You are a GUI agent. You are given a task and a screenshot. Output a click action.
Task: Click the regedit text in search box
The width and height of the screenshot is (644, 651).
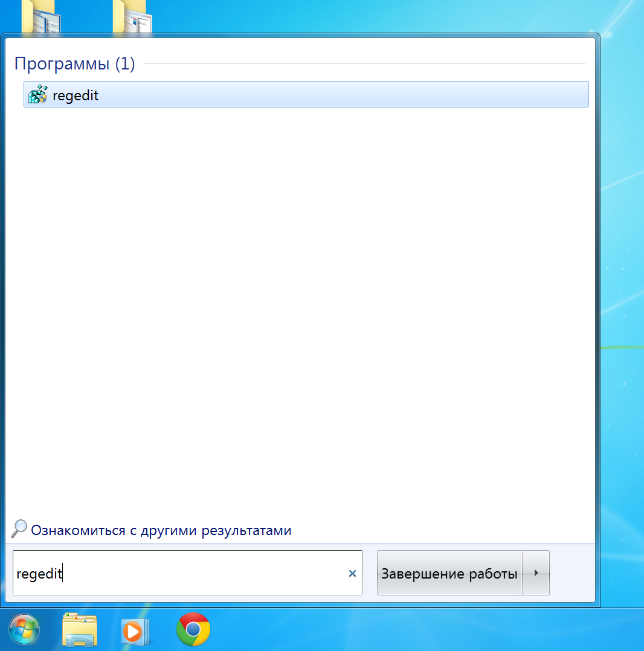[x=39, y=573]
